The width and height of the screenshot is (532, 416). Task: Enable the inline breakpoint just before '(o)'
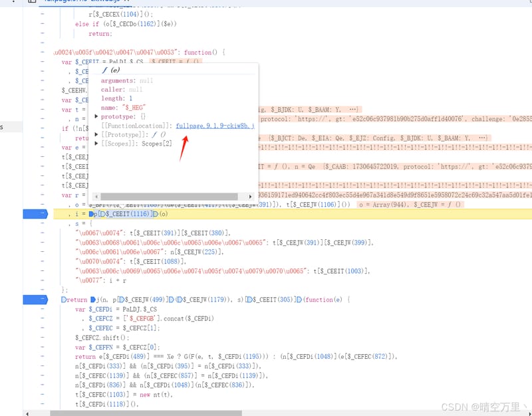pos(156,214)
